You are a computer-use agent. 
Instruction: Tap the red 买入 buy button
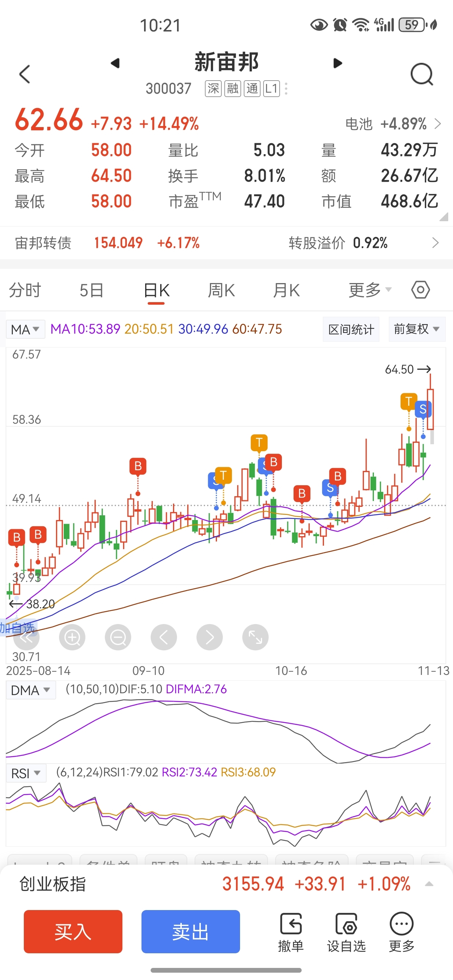click(x=73, y=932)
